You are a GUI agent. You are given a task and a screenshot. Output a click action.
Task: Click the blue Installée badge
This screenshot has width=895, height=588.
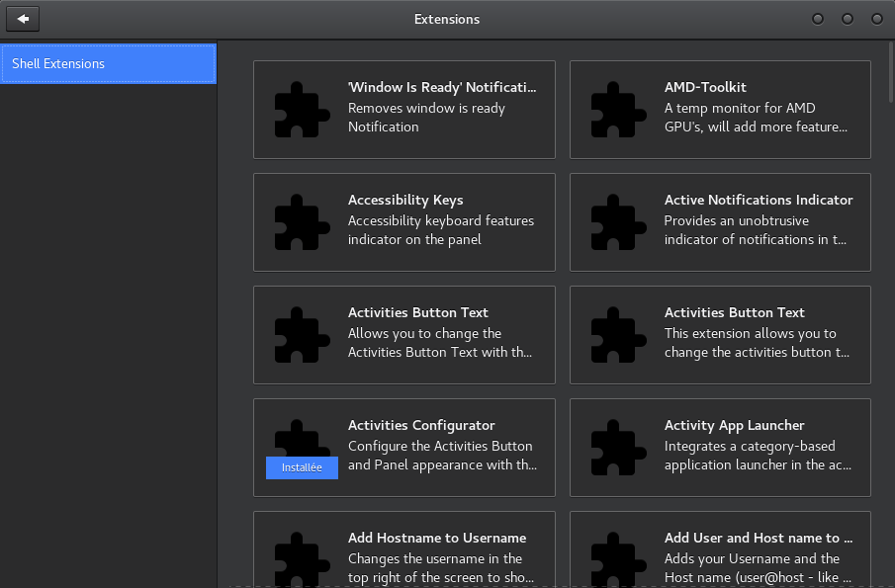(302, 467)
